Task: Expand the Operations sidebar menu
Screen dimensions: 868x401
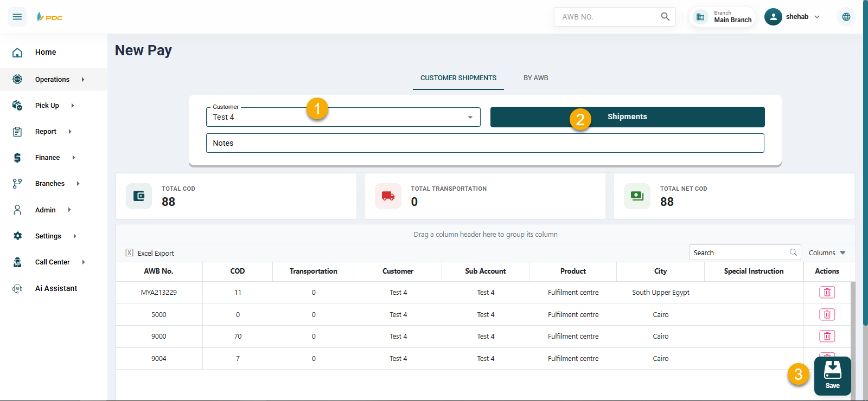Action: point(52,80)
